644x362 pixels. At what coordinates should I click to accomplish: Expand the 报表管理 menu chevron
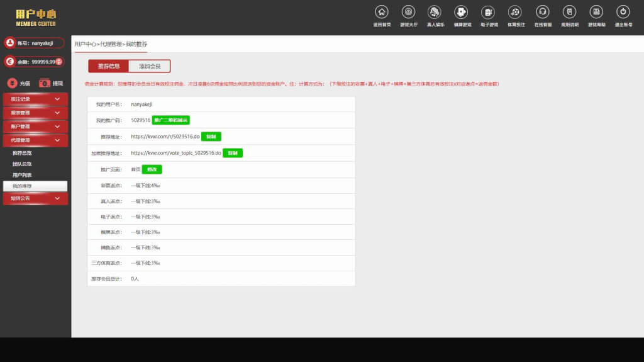pyautogui.click(x=57, y=113)
